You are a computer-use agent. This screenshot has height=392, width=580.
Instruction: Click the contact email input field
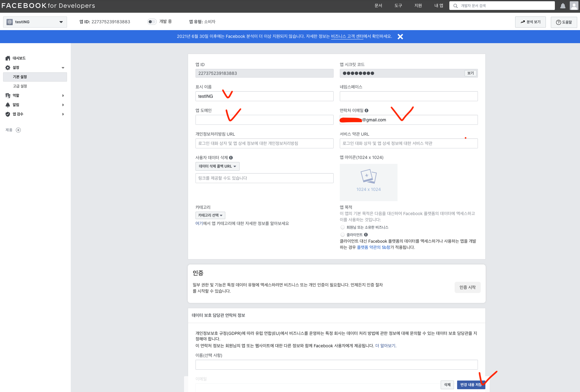[x=409, y=120]
